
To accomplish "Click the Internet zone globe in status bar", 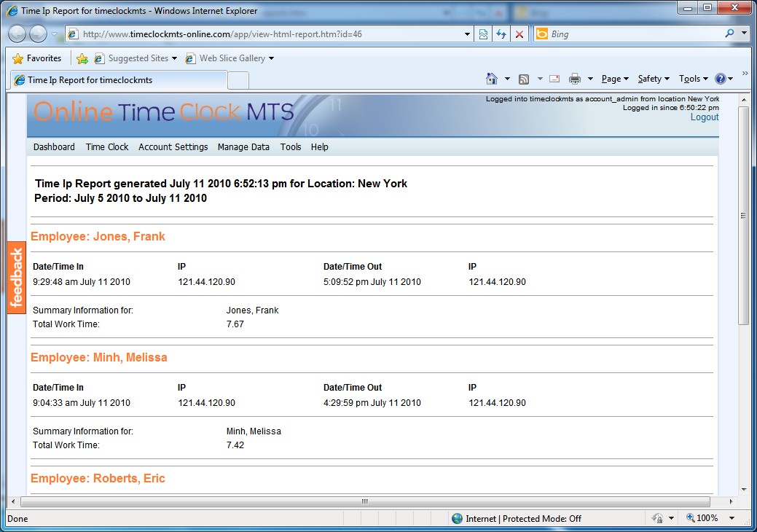I will 457,518.
